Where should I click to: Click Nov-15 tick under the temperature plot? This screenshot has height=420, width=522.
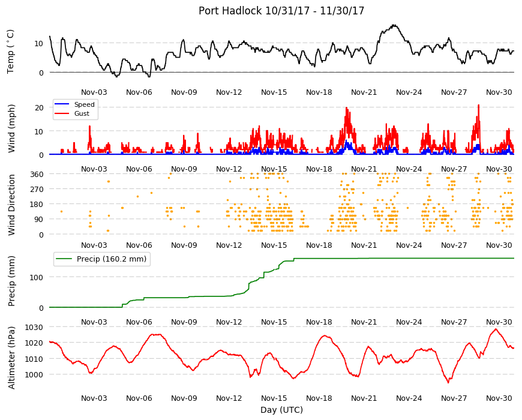(274, 92)
